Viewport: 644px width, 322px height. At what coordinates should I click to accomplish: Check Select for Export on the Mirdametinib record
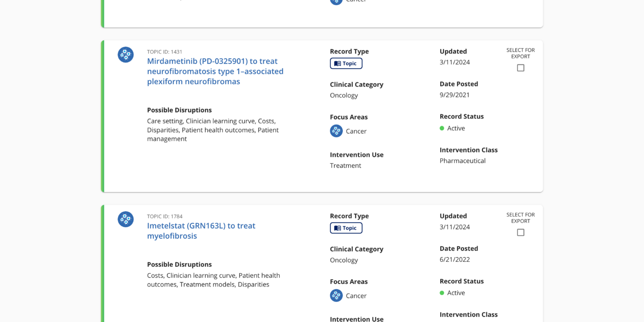[520, 68]
